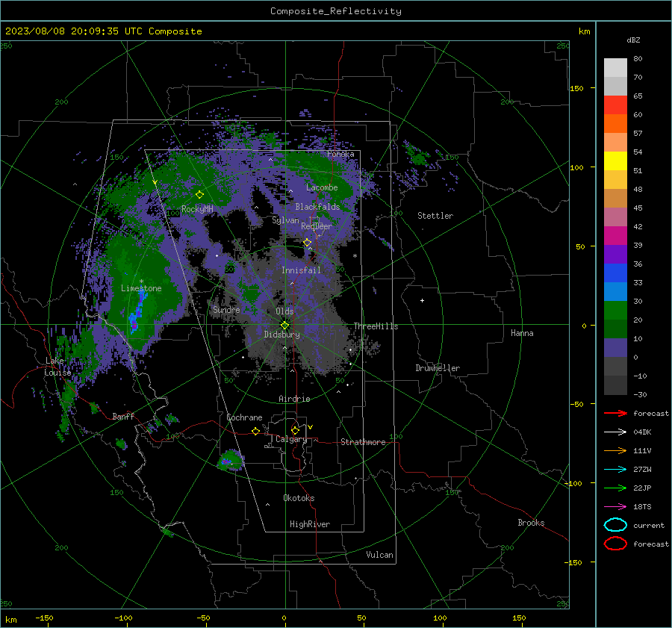The image size is (672, 628).
Task: Click the red forecast arrow legend icon
Action: [x=615, y=413]
